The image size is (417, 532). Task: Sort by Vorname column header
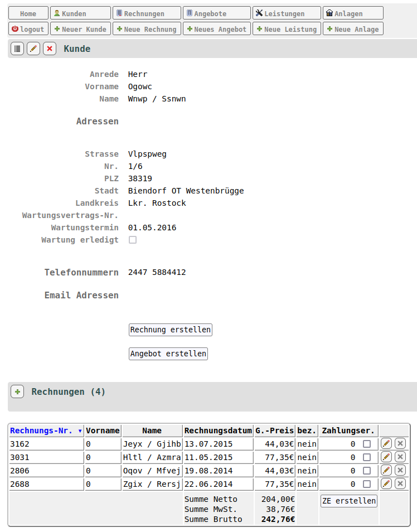tap(103, 431)
